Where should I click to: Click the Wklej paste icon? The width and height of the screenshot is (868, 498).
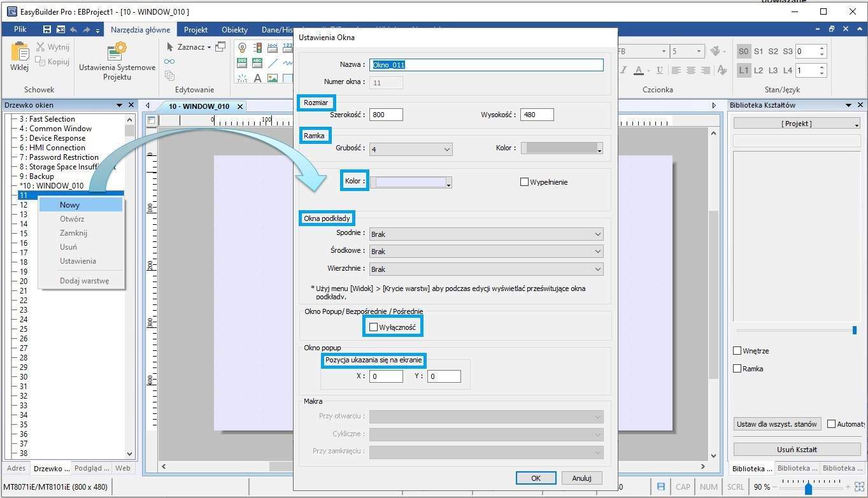point(20,52)
